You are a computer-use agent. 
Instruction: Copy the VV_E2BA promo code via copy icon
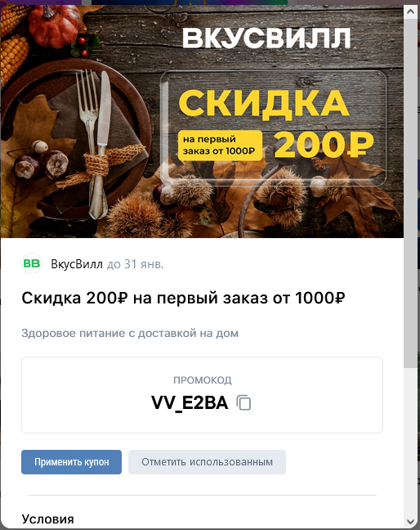click(244, 402)
